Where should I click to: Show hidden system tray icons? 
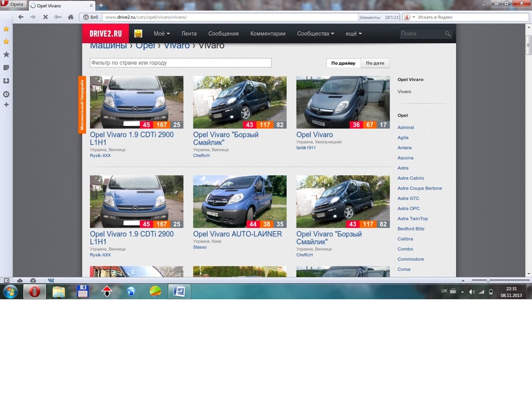pos(462,292)
